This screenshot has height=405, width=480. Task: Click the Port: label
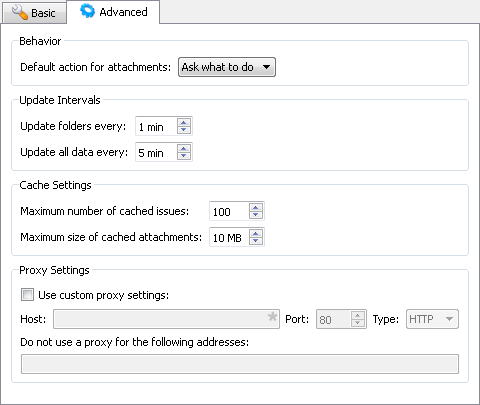coord(297,319)
